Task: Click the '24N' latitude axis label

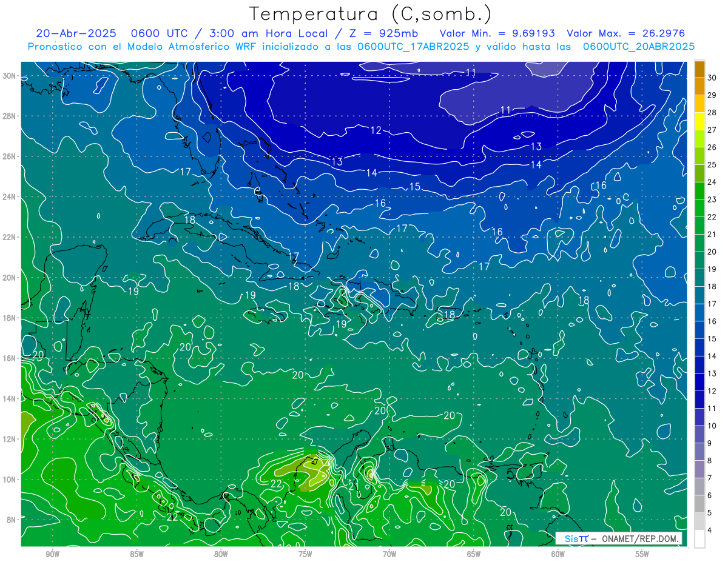Action: (10, 197)
